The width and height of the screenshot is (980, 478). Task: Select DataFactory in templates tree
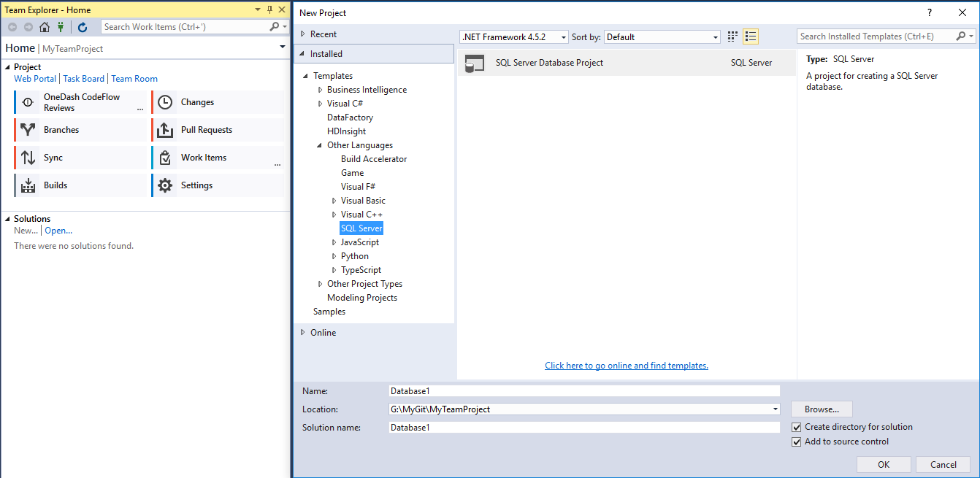point(350,117)
